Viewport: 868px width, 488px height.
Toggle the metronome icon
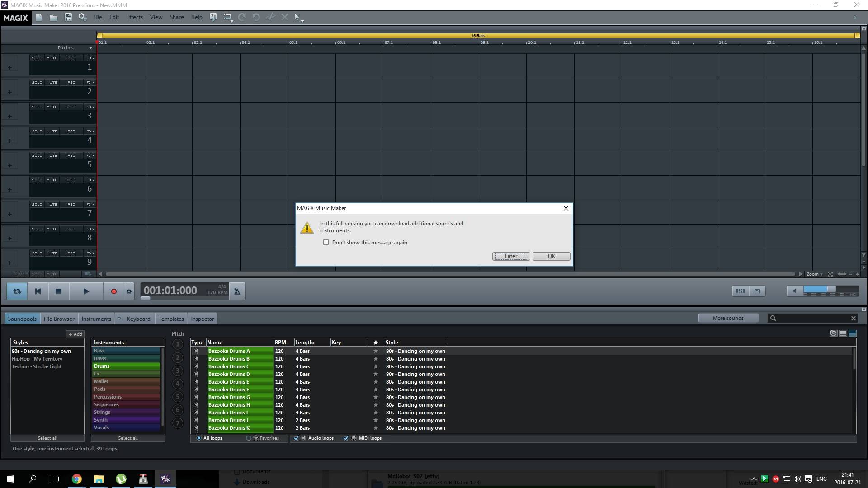[237, 291]
